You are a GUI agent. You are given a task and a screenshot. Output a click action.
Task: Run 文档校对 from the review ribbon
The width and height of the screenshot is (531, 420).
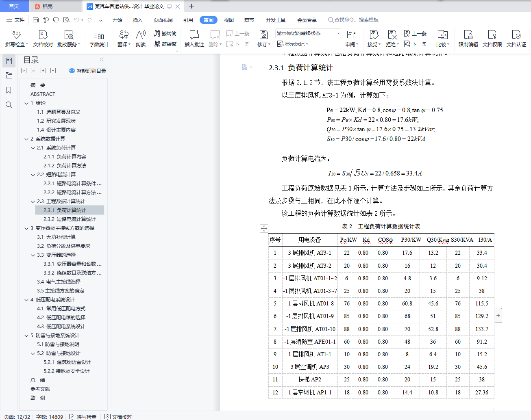[x=43, y=38]
